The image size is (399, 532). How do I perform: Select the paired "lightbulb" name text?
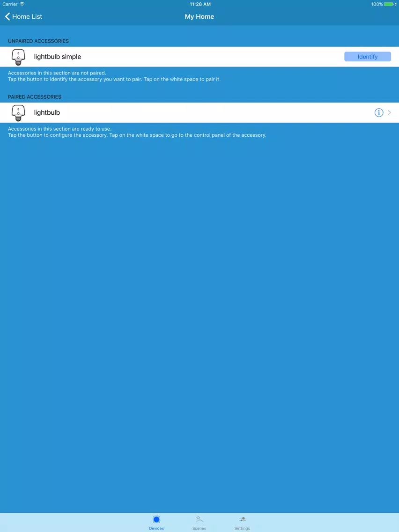pos(47,113)
